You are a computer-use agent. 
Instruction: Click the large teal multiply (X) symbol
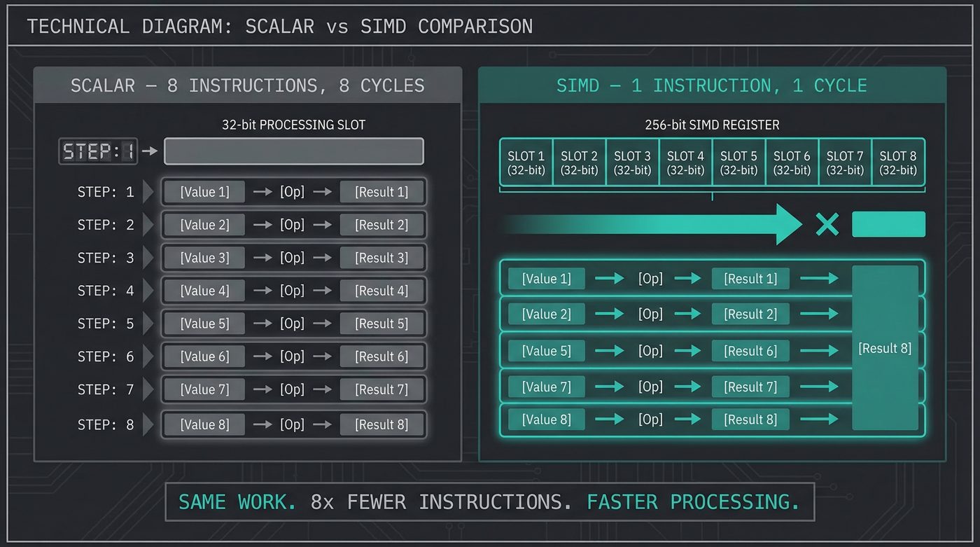coord(827,224)
